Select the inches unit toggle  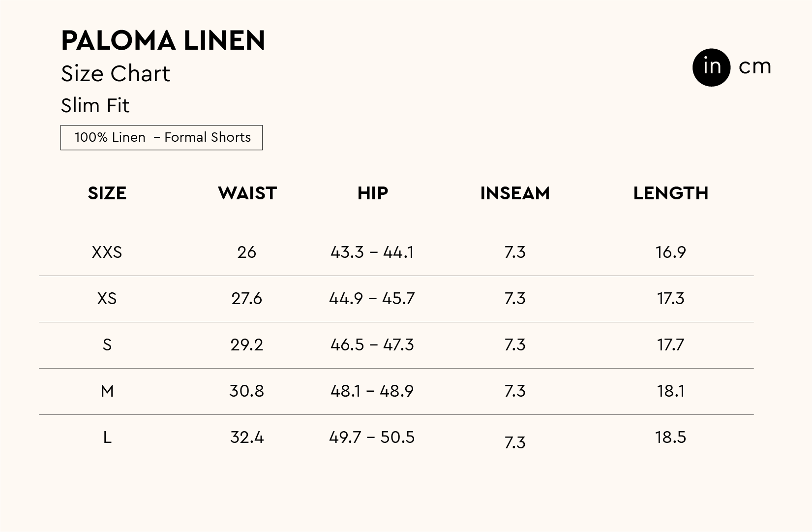coord(711,67)
